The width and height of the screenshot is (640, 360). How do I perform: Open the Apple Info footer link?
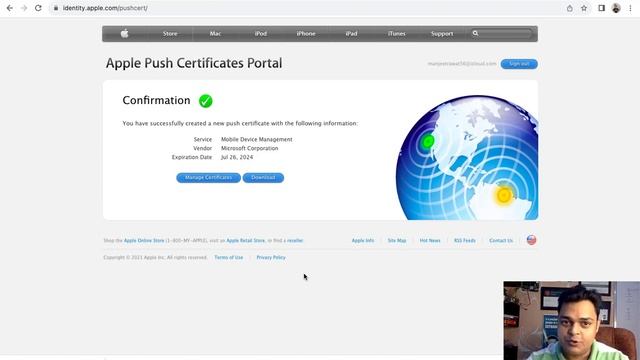(x=362, y=240)
